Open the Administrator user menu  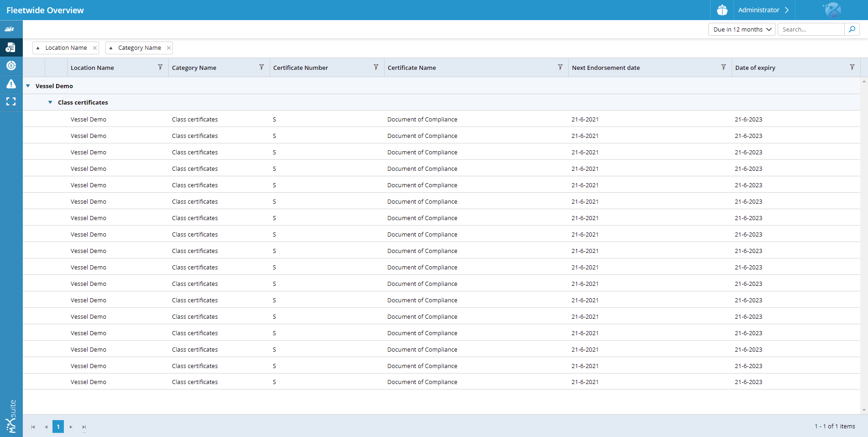(x=763, y=10)
